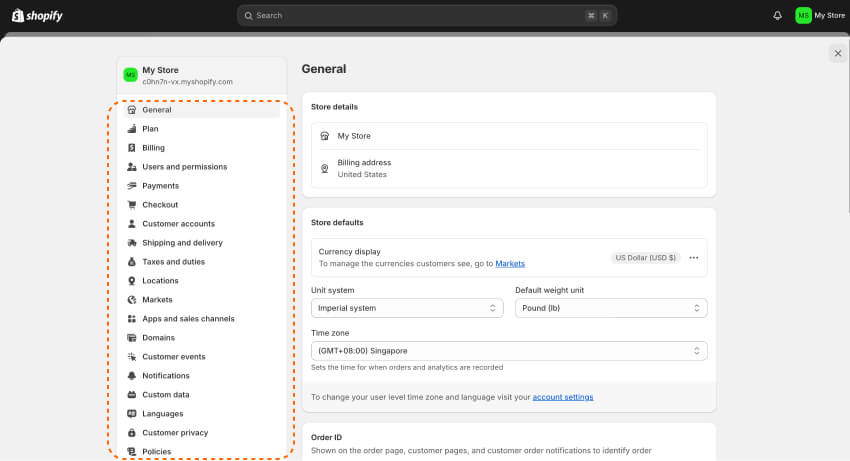Click the Checkout cart icon
850x461 pixels.
[132, 204]
